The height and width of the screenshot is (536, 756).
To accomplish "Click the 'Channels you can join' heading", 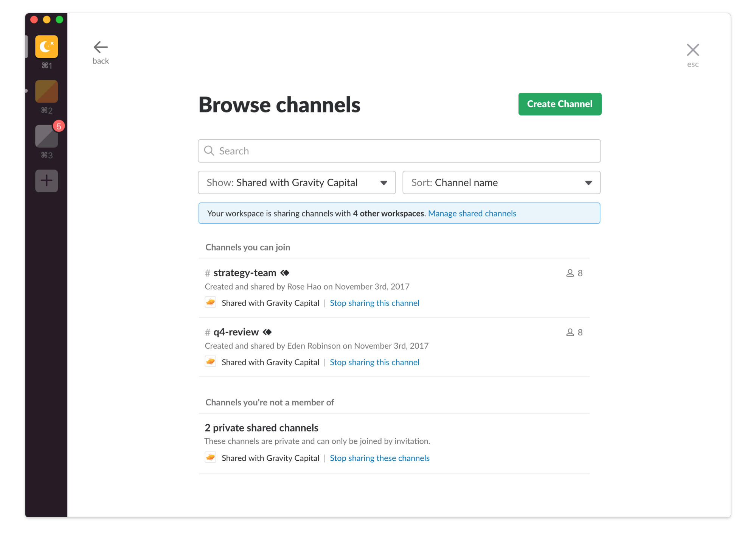I will point(248,247).
